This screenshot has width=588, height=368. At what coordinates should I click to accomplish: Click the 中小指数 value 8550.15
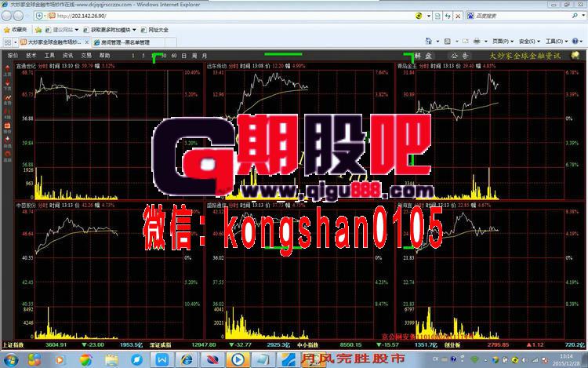point(350,344)
